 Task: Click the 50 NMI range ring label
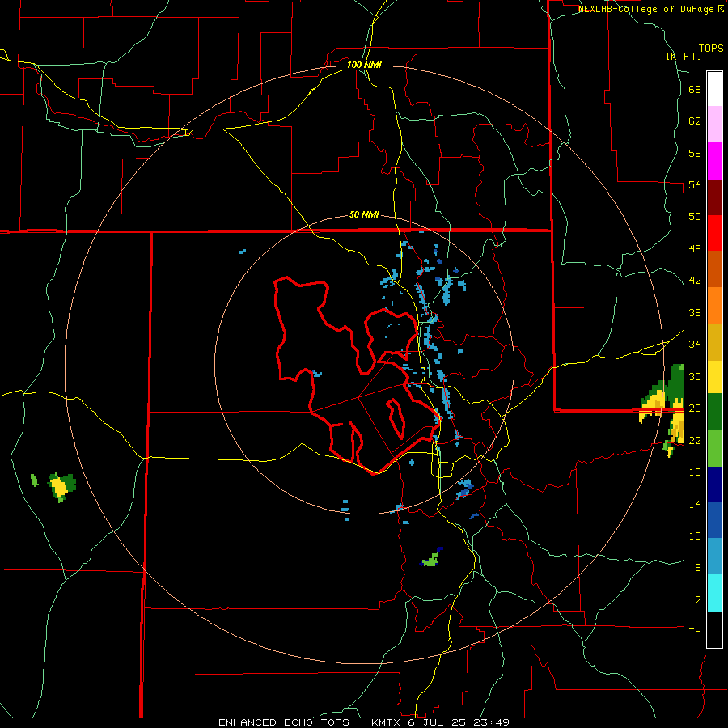click(364, 214)
